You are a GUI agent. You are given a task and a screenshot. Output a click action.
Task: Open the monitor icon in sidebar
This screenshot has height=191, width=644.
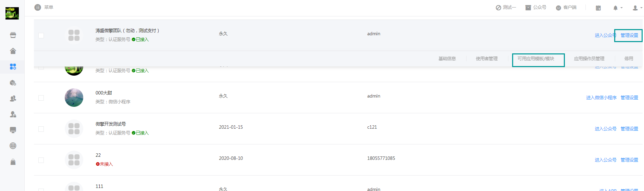click(13, 130)
